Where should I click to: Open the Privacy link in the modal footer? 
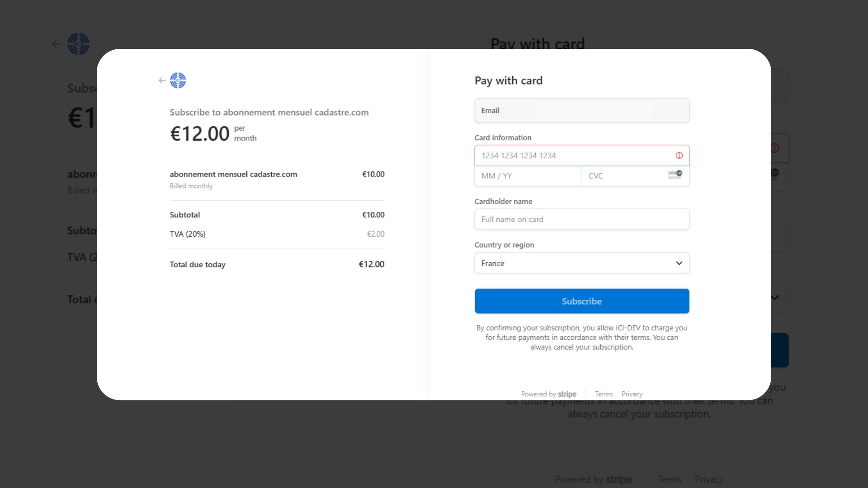point(632,394)
